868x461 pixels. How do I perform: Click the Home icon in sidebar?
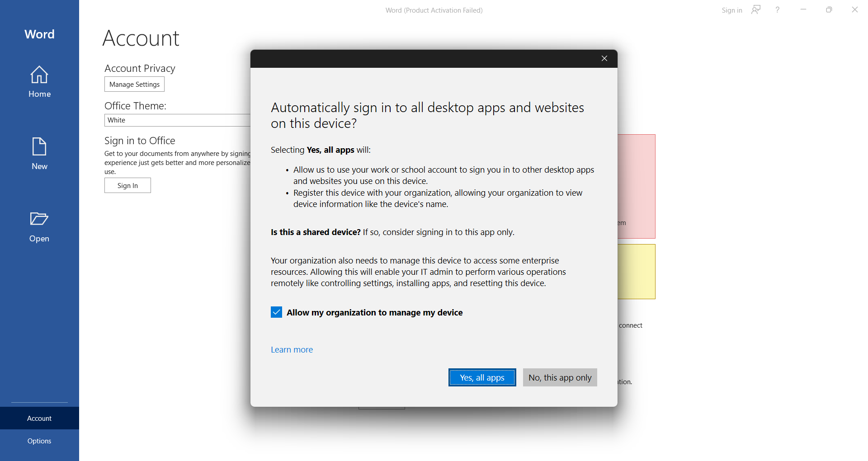[39, 75]
